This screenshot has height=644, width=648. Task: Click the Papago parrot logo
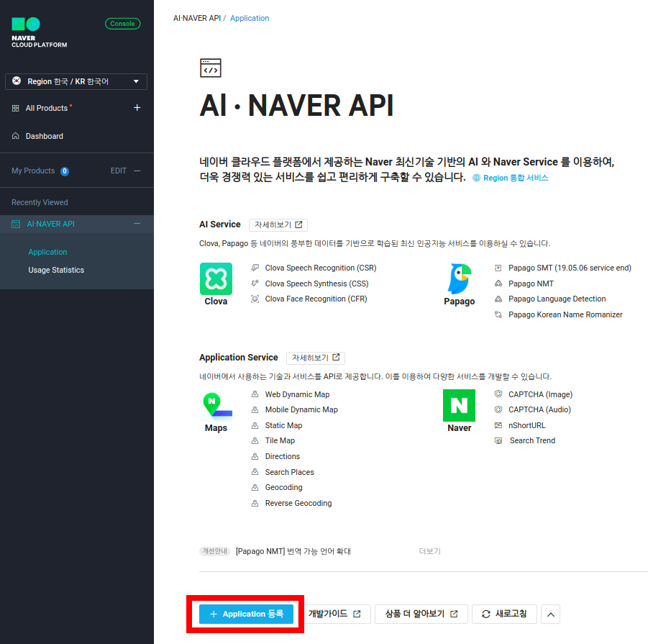point(459,278)
